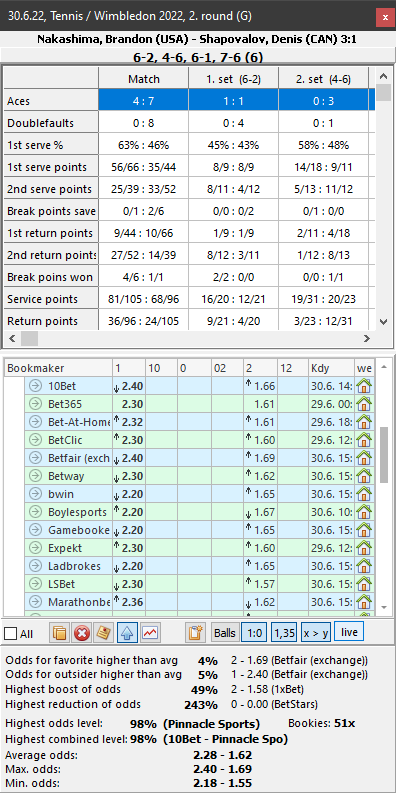The image size is (396, 793).
Task: Open the Betway row arrow icon
Action: (x=35, y=476)
